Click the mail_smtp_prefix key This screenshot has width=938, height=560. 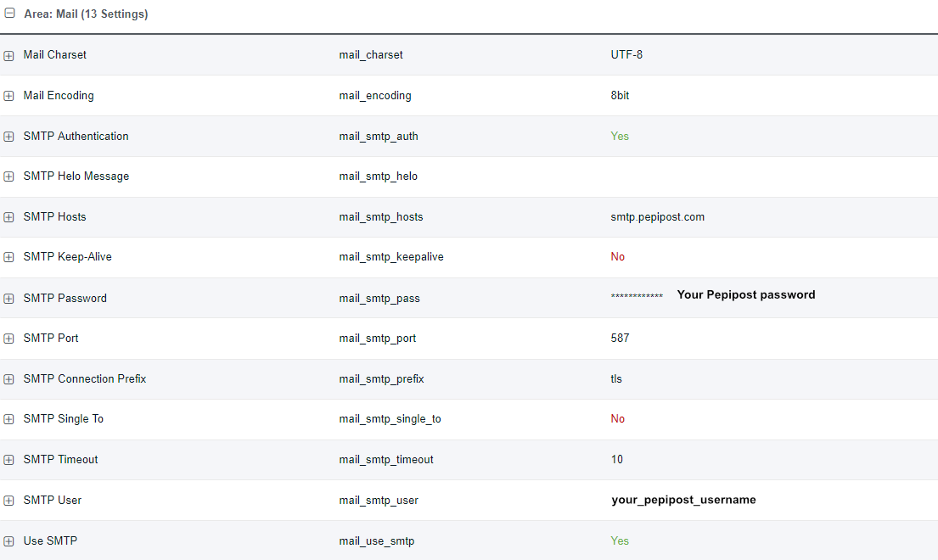(382, 379)
